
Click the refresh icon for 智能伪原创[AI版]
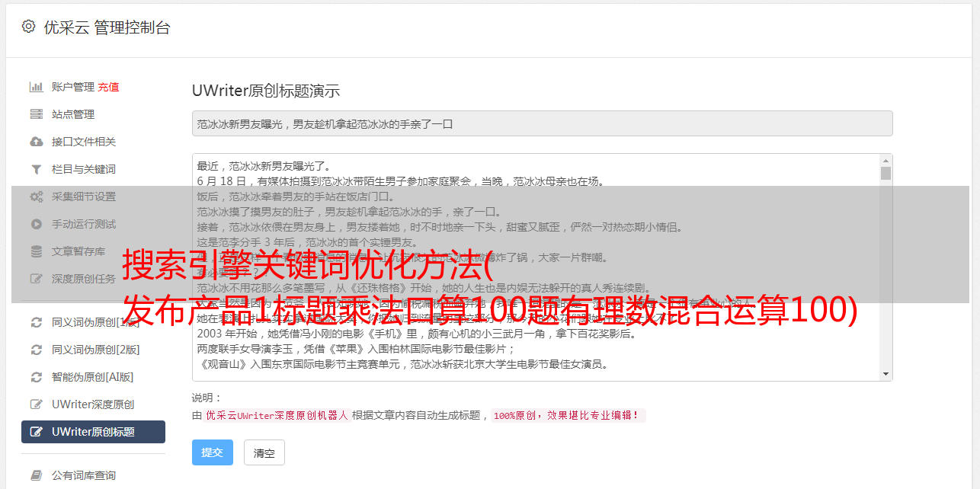pos(36,377)
